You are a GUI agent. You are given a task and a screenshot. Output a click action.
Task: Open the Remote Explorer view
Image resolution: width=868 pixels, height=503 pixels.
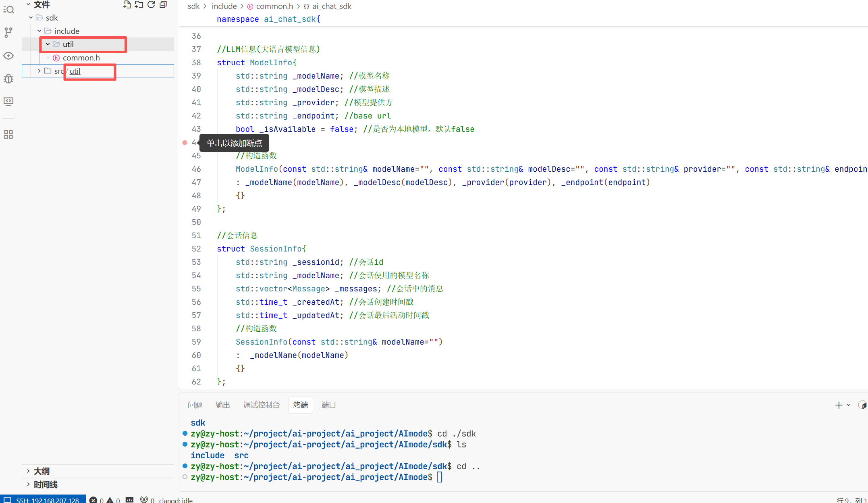(8, 101)
